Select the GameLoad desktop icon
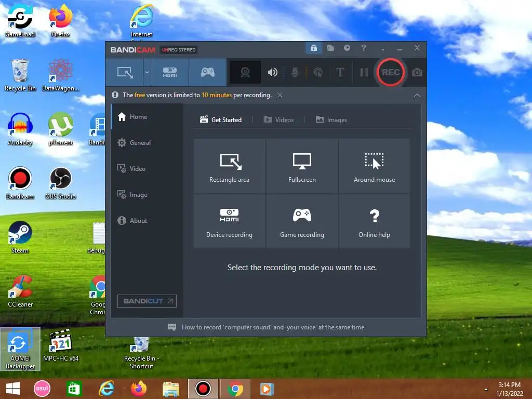Screen dimensions: 532x399 pyautogui.click(x=20, y=20)
